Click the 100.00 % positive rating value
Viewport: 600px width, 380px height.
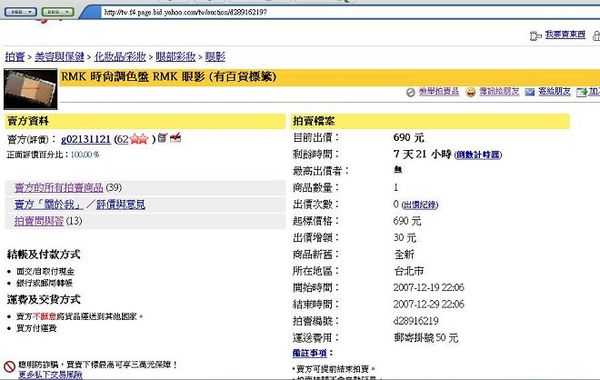[85, 155]
